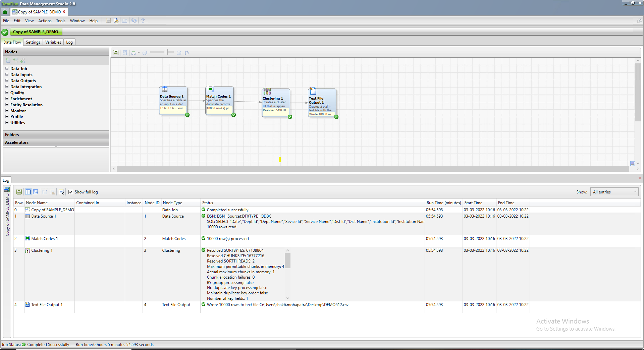Select the Clustering 1 node in the flow
Screen dimensions: 644x350
[x=275, y=102]
